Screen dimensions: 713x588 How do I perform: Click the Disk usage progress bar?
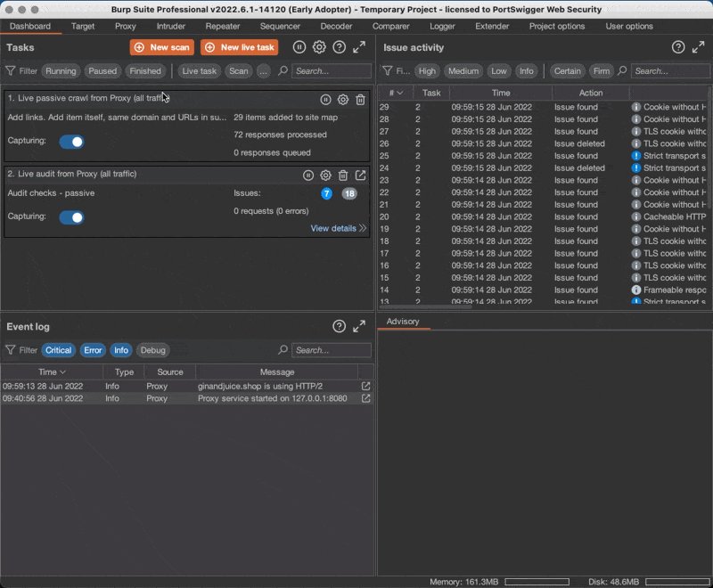click(677, 582)
